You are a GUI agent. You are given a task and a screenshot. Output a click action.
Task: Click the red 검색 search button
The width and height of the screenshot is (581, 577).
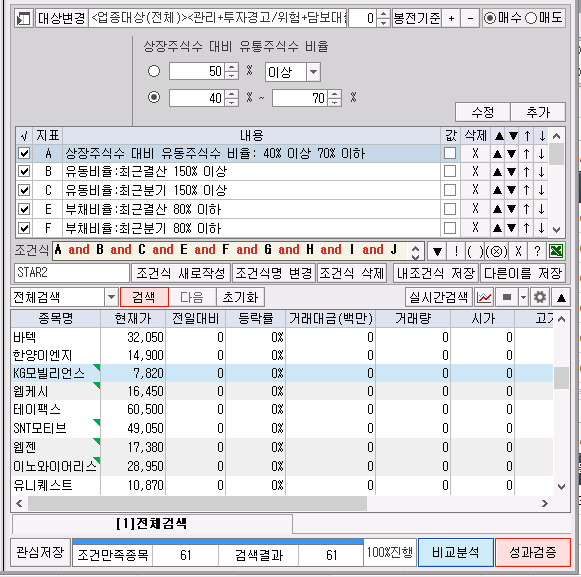coord(144,297)
